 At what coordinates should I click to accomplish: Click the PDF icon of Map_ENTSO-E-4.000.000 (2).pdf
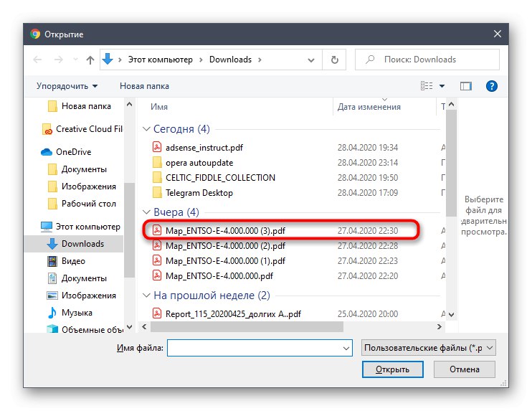coord(157,245)
